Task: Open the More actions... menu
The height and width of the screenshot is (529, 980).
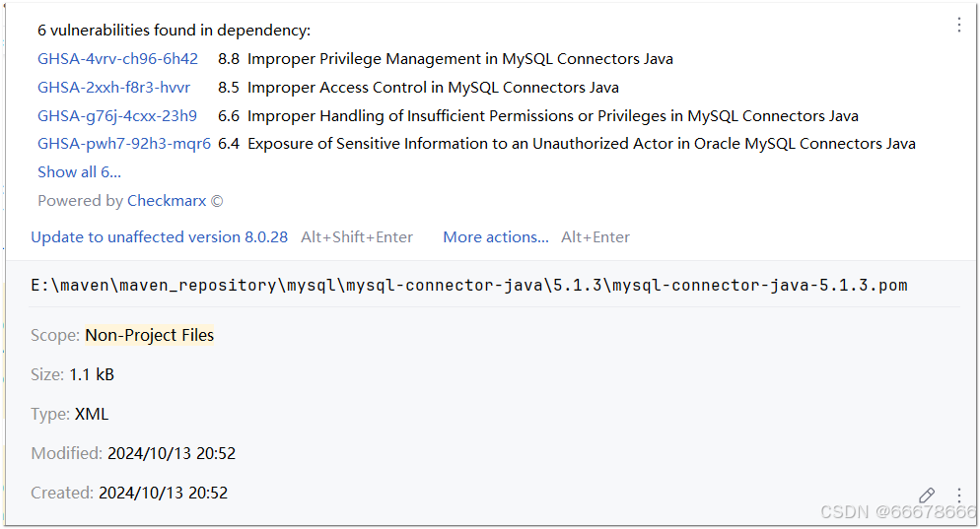Action: (496, 237)
